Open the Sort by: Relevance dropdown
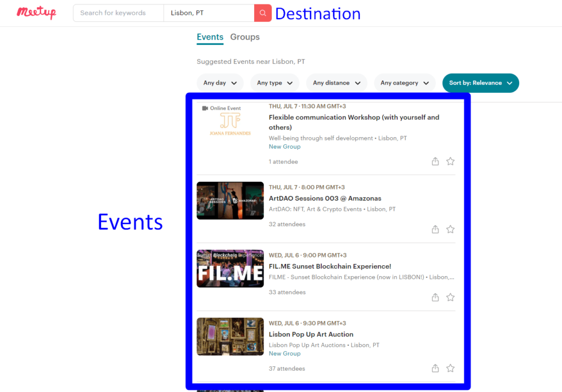562x392 pixels. [481, 83]
